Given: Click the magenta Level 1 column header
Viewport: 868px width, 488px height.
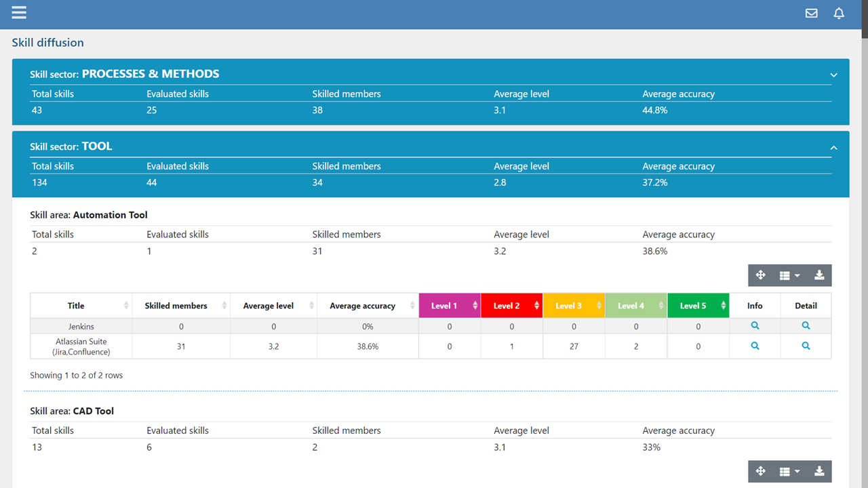Looking at the screenshot, I should [445, 306].
